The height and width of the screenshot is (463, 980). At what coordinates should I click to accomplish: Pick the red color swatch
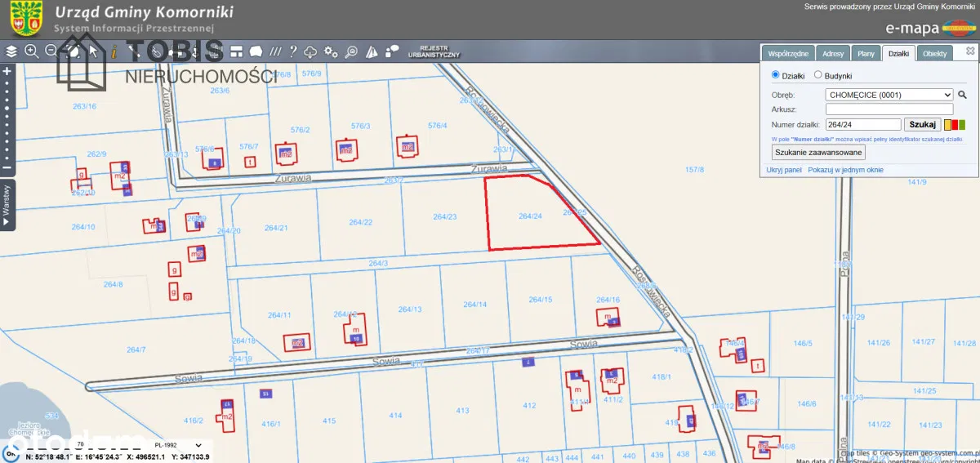[x=955, y=125]
